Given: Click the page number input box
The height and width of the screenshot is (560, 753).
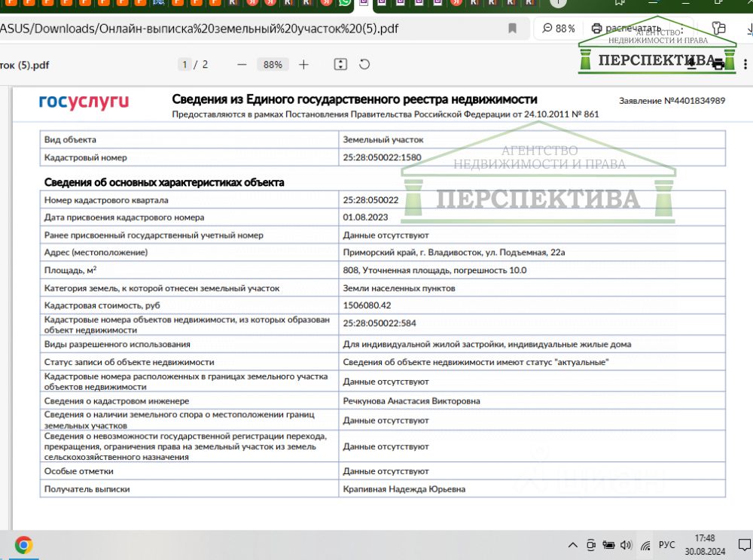Looking at the screenshot, I should pyautogui.click(x=184, y=65).
